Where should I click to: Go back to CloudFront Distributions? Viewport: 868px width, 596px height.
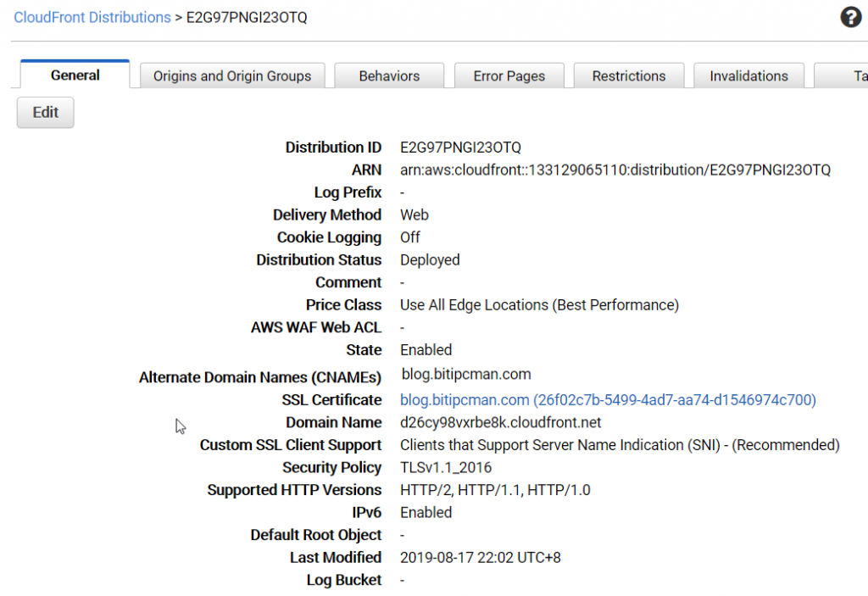92,17
